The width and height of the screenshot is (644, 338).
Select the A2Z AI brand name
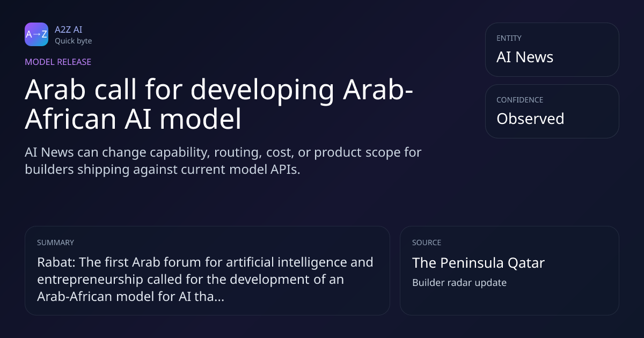(69, 30)
